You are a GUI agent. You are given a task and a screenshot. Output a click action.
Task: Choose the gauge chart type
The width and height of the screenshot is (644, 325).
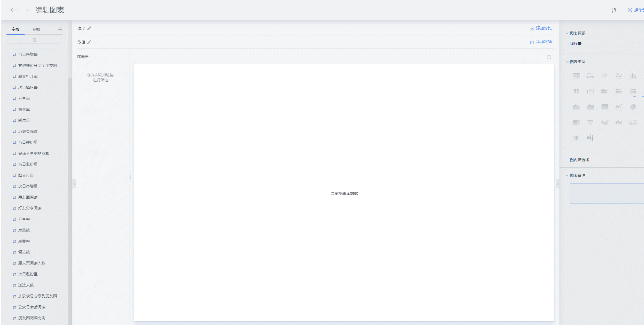pyautogui.click(x=604, y=76)
